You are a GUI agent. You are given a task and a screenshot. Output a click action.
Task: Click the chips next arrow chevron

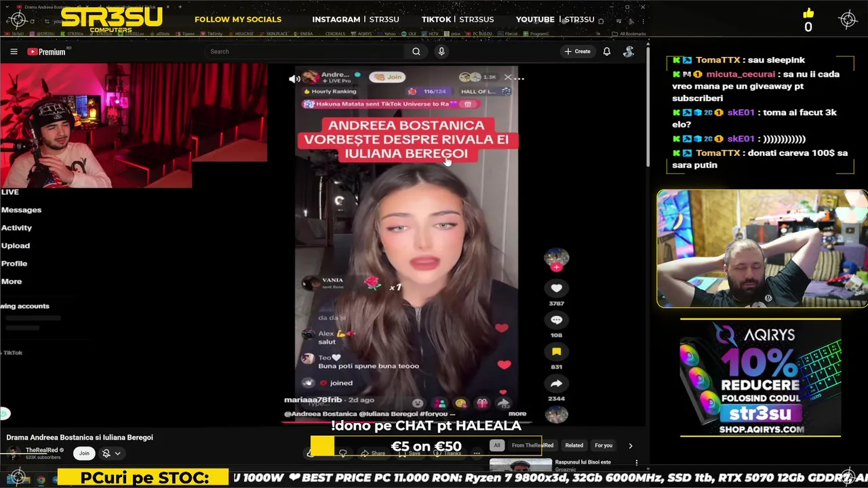630,445
